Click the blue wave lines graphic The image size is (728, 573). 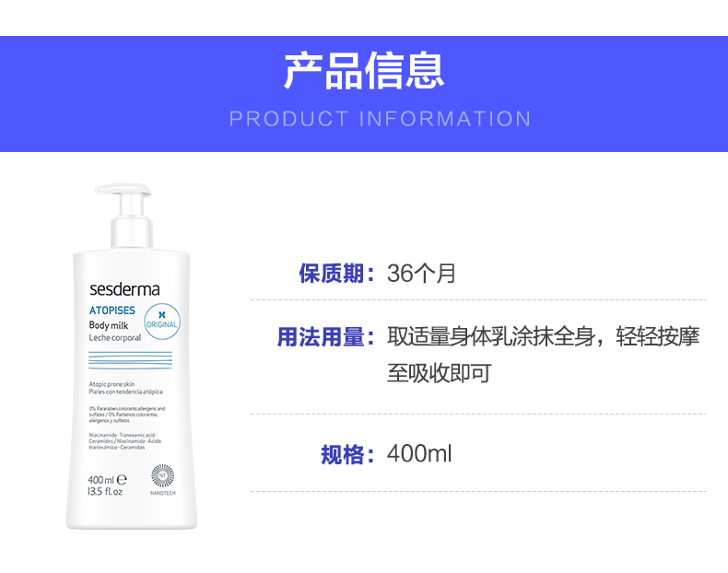[x=131, y=360]
